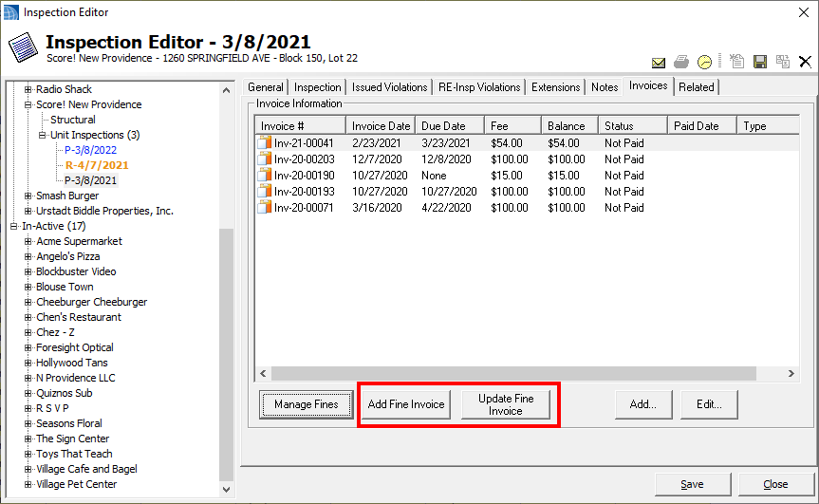Click the yellow clock toolbar icon
Screen dimensions: 819x504
704,62
